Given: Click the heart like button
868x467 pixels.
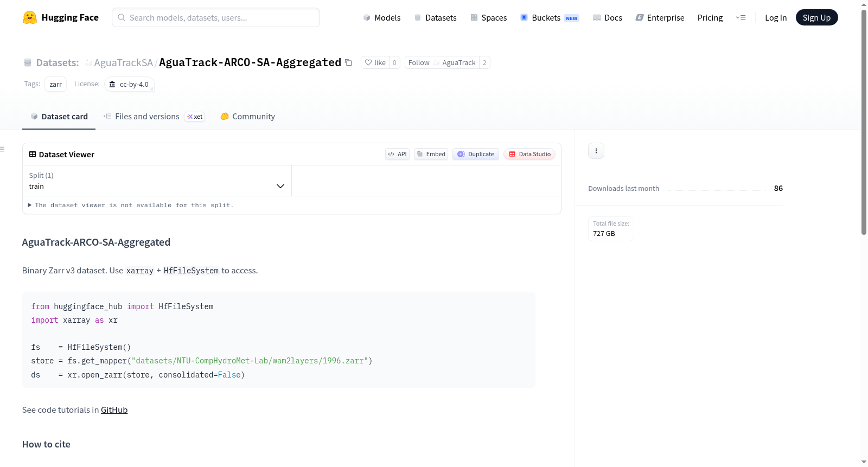Looking at the screenshot, I should click(375, 63).
